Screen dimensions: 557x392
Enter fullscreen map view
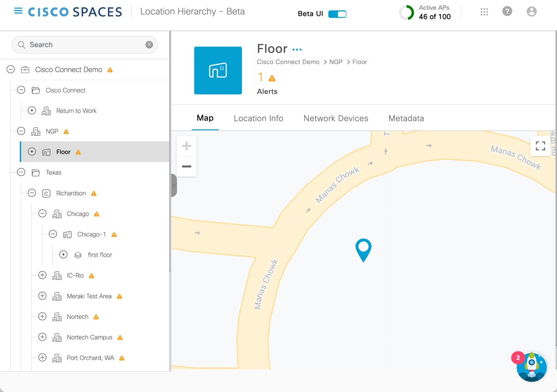(541, 146)
